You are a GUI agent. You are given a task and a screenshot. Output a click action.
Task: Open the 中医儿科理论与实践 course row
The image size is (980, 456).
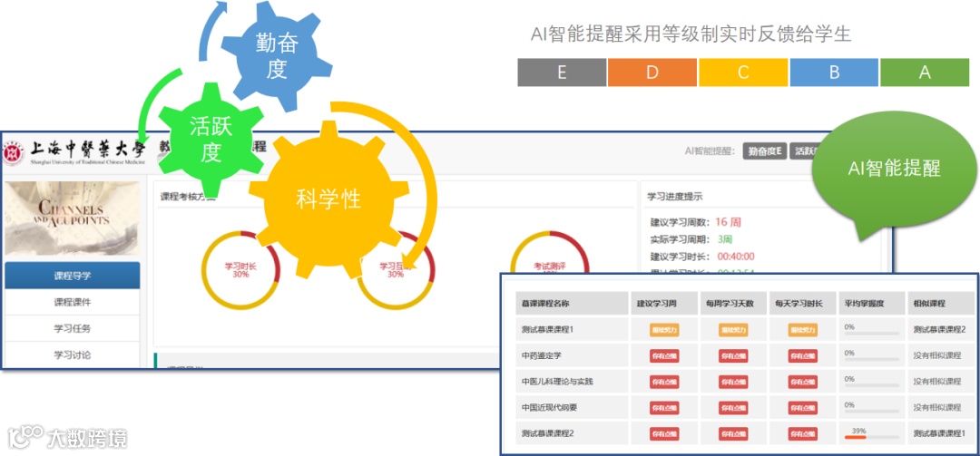click(557, 381)
